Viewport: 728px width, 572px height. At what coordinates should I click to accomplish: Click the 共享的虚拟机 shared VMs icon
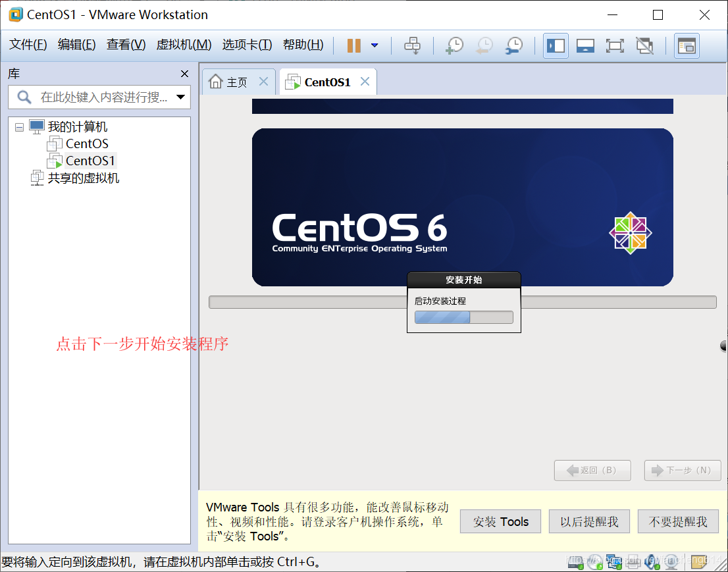pos(37,178)
